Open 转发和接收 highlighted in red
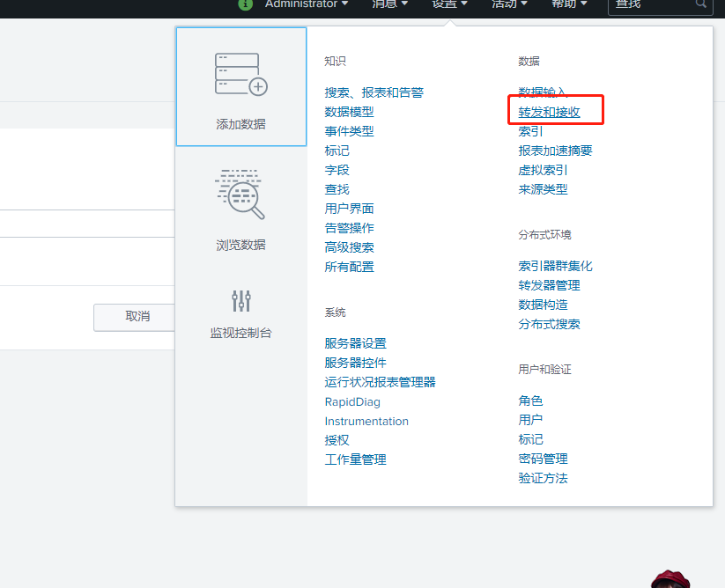Image resolution: width=725 pixels, height=588 pixels. pyautogui.click(x=550, y=112)
